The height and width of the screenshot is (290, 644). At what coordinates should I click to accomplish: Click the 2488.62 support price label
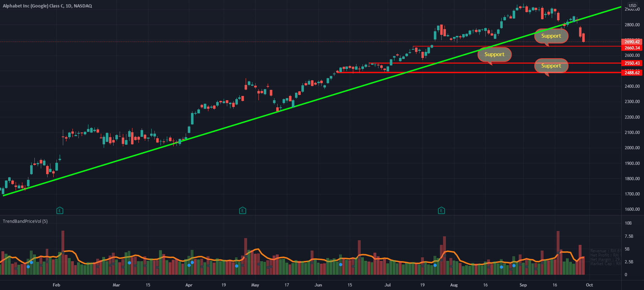click(632, 73)
